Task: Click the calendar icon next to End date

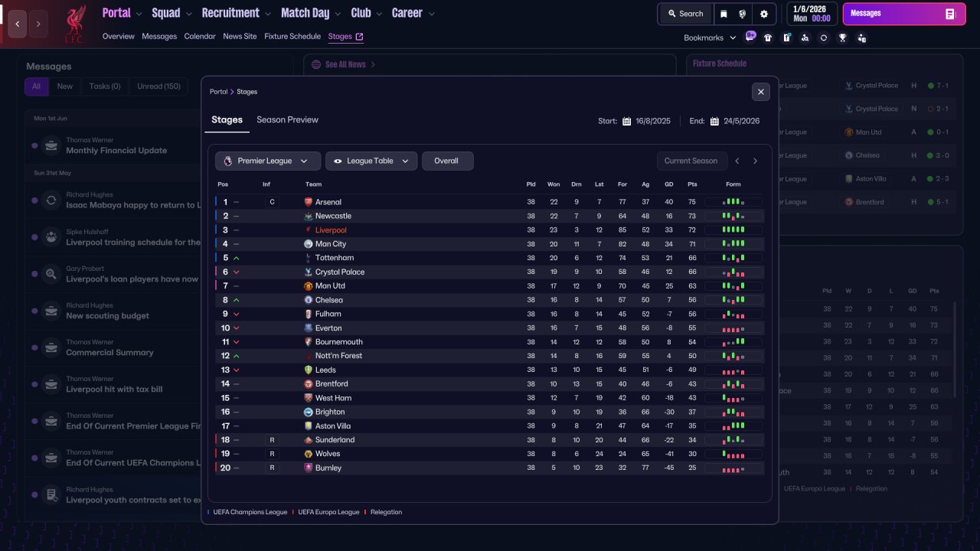Action: pyautogui.click(x=714, y=121)
